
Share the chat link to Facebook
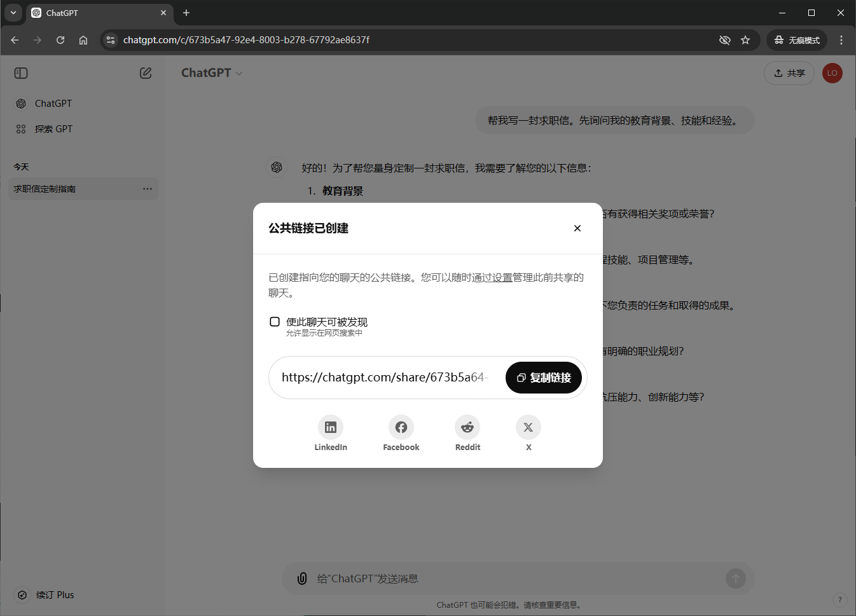[x=401, y=428]
